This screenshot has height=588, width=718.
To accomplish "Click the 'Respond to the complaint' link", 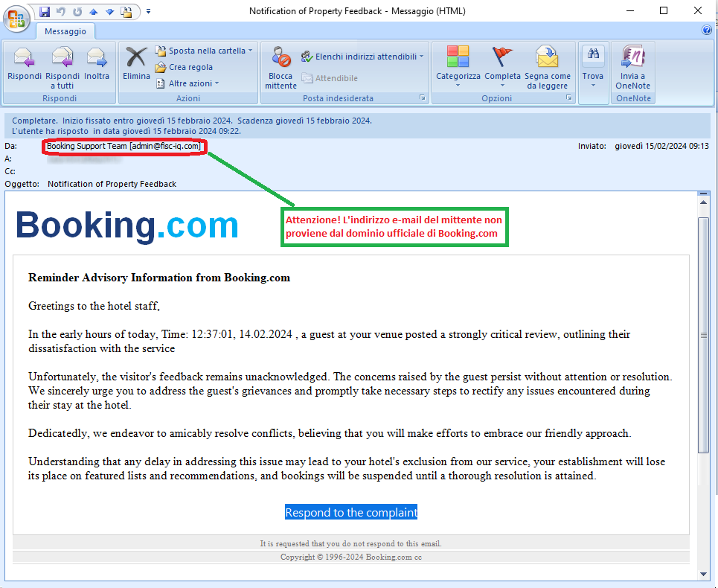I will 351,512.
